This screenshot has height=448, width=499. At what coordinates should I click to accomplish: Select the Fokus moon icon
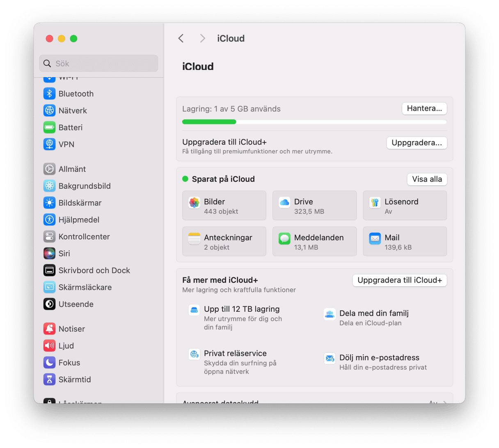(x=49, y=362)
